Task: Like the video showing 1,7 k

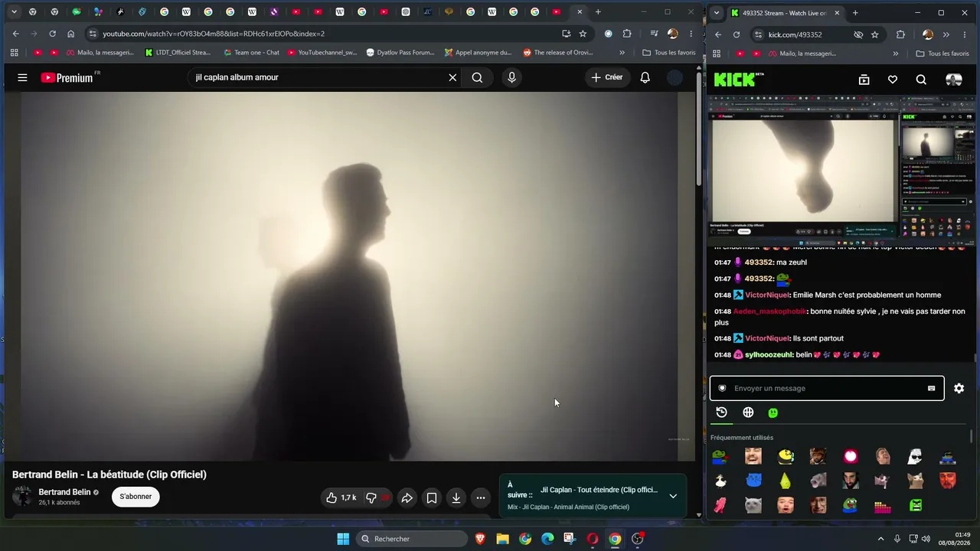Action: 341,498
